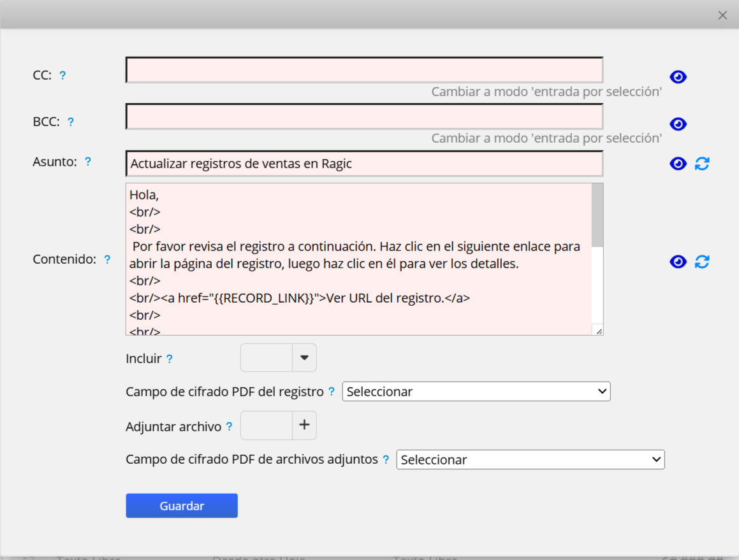
Task: Reset Asunto with the refresh icon
Action: 702,164
